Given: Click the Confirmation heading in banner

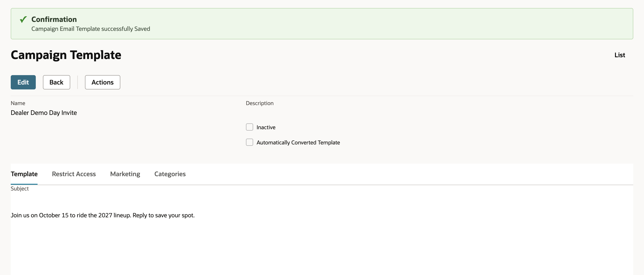Looking at the screenshot, I should tap(54, 19).
